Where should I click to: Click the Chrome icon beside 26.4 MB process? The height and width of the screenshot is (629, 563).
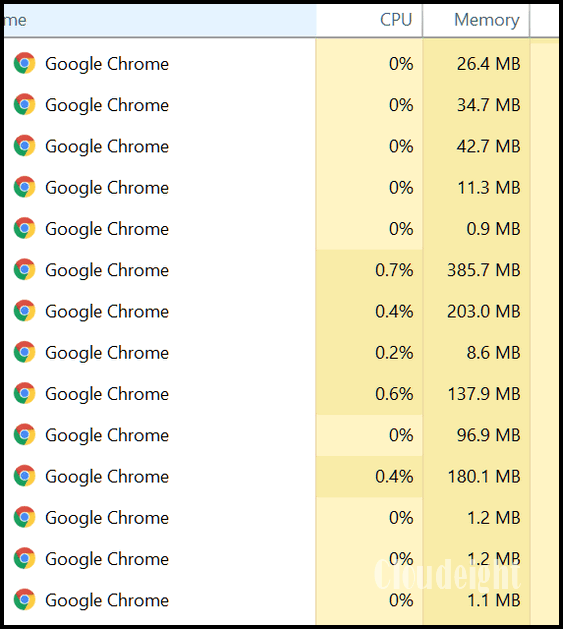[x=24, y=63]
